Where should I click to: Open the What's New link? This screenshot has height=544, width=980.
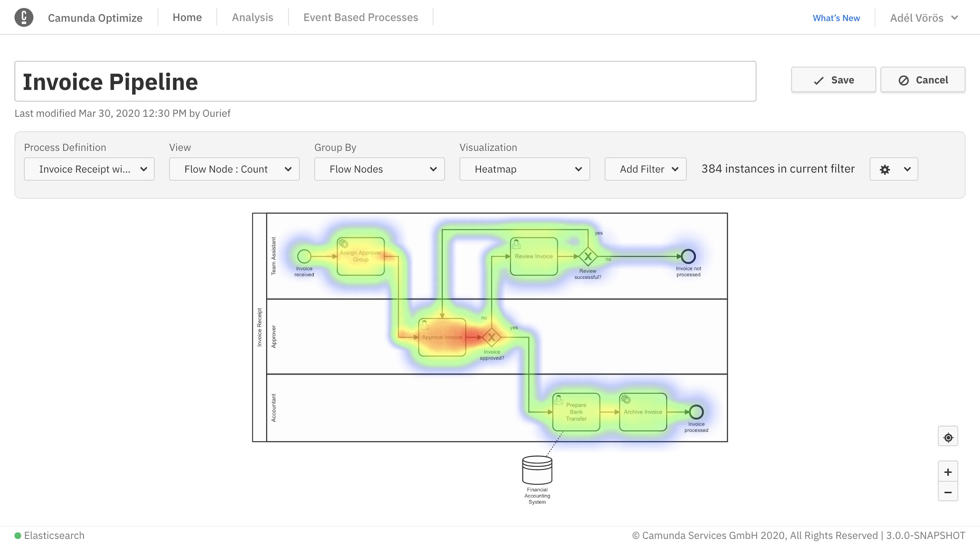[836, 18]
